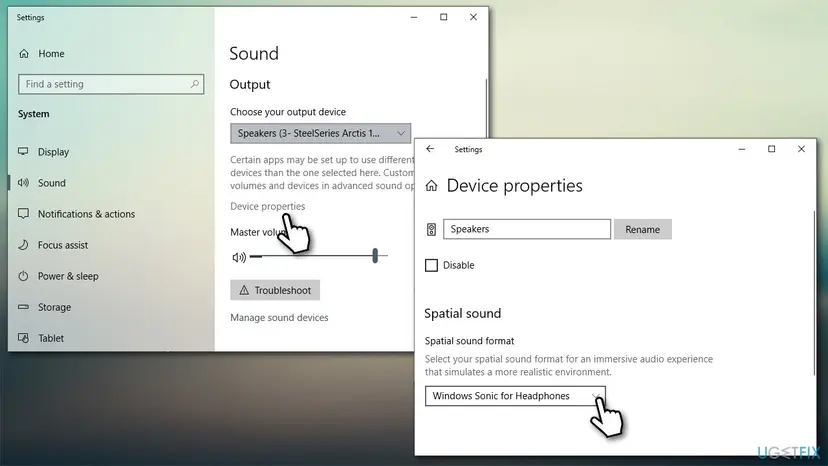
Task: Click the Home icon in Sound settings sidebar
Action: [x=24, y=53]
